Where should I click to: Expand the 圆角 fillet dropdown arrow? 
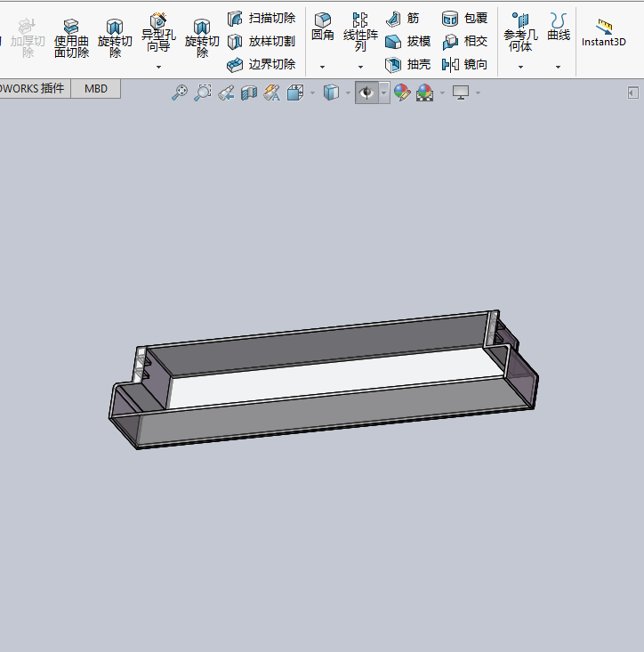pyautogui.click(x=322, y=67)
